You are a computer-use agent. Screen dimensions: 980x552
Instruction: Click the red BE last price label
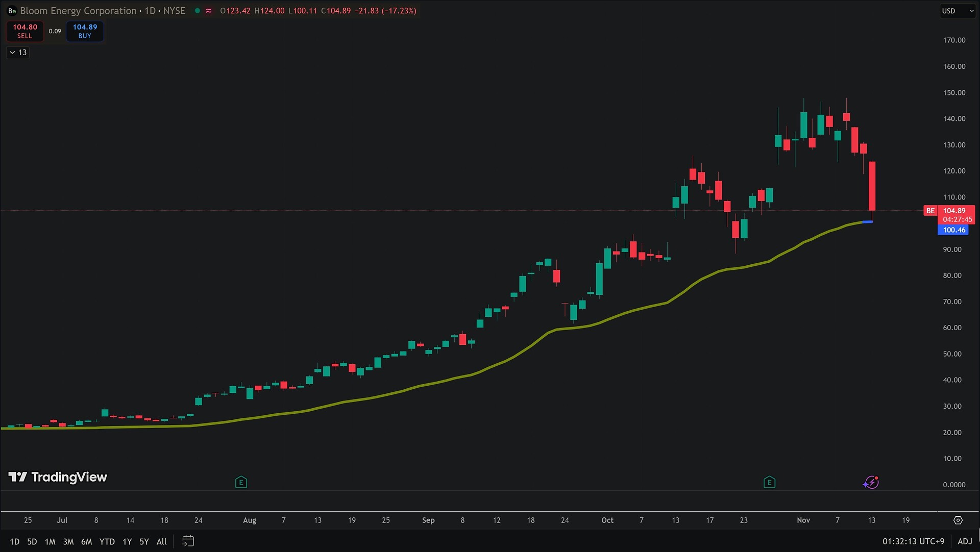click(x=930, y=211)
